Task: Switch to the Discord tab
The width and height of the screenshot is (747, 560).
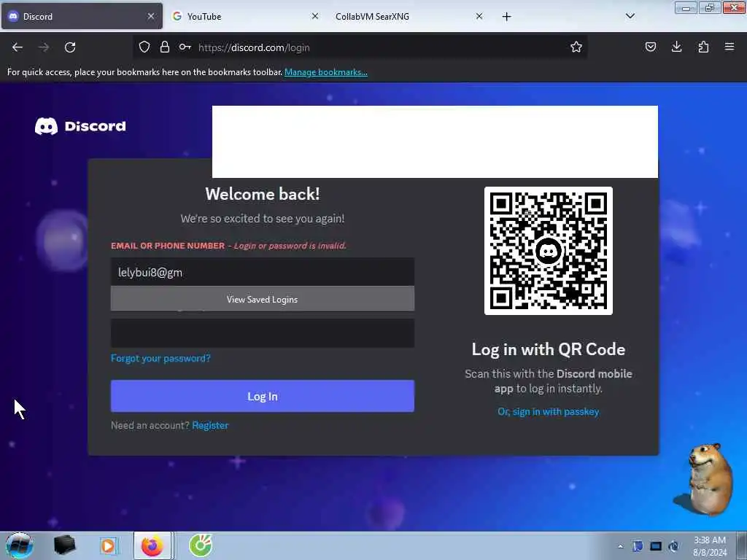Action: [82, 16]
